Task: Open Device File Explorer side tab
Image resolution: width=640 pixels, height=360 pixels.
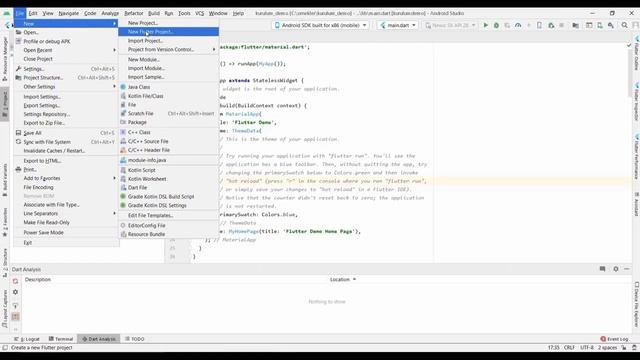Action: [636, 304]
